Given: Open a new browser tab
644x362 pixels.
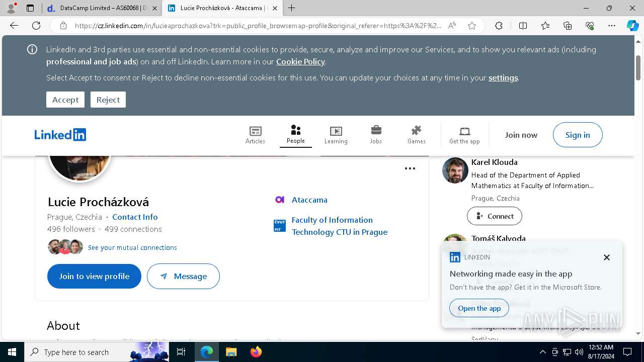Looking at the screenshot, I should coord(292,8).
